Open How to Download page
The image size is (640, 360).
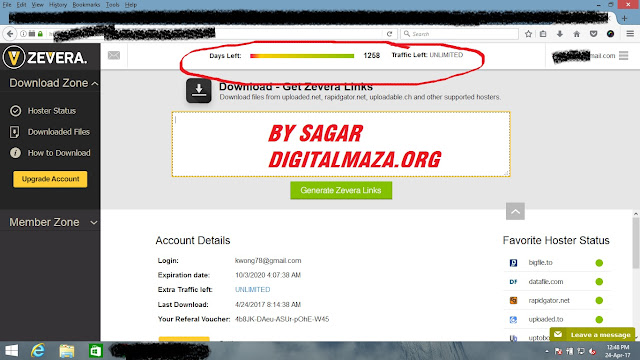pyautogui.click(x=50, y=153)
